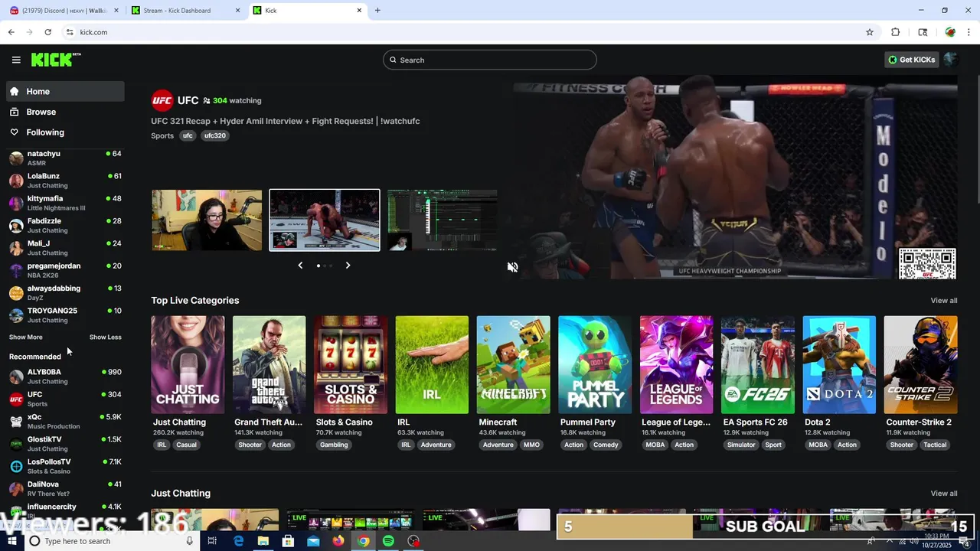Open the hamburger sidebar menu
Image resolution: width=980 pixels, height=551 pixels.
16,60
